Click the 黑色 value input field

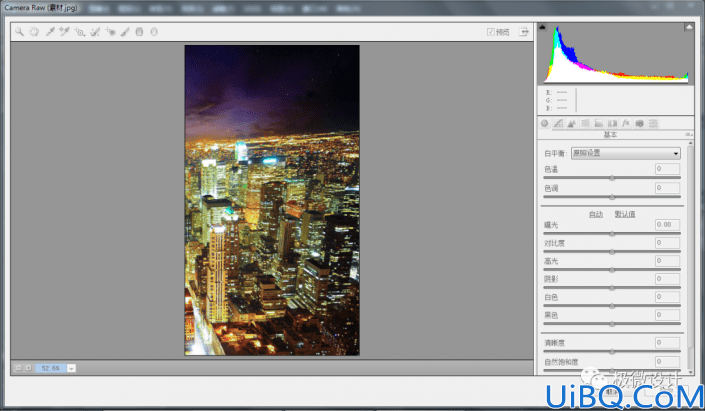click(667, 315)
